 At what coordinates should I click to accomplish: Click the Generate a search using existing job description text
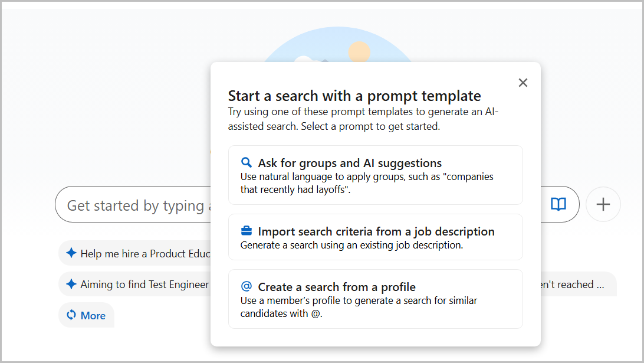351,245
